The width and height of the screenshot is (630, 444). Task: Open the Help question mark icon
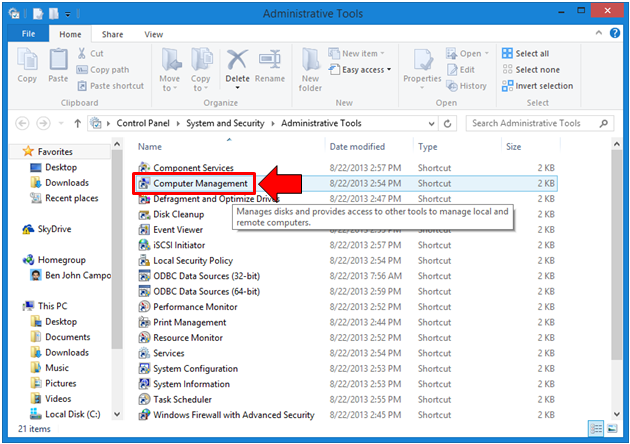point(615,33)
